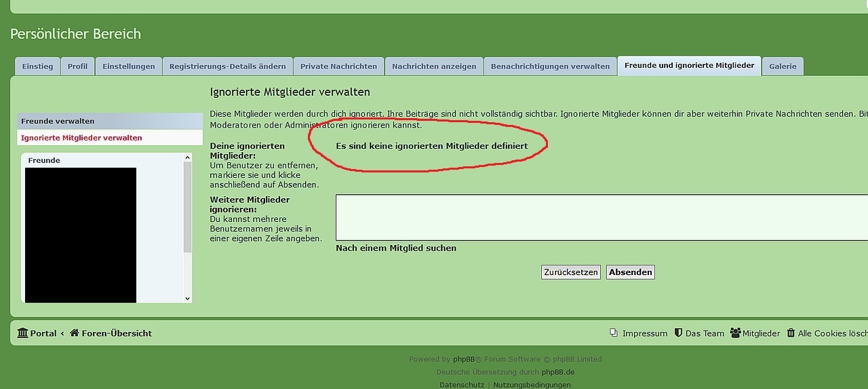Screen dimensions: 868x389
Task: Select Ignorierte Mitglieder verwalten sidebar entry
Action: pyautogui.click(x=81, y=138)
